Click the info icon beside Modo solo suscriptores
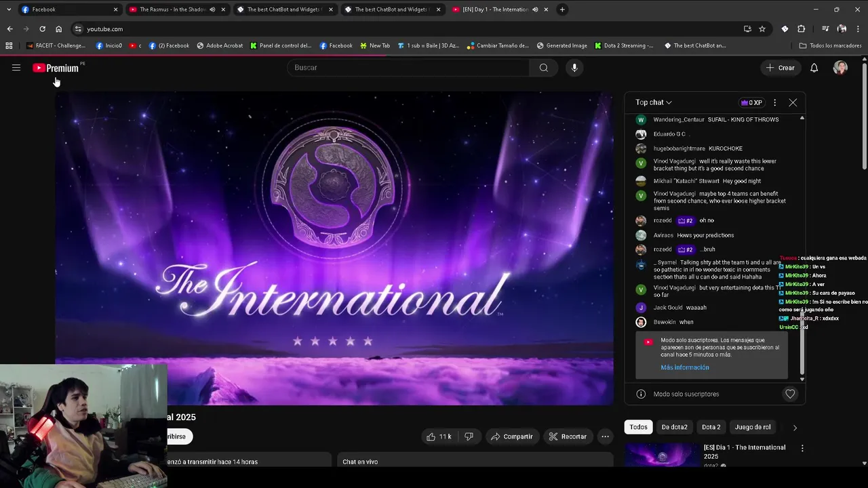The height and width of the screenshot is (488, 868). [641, 394]
